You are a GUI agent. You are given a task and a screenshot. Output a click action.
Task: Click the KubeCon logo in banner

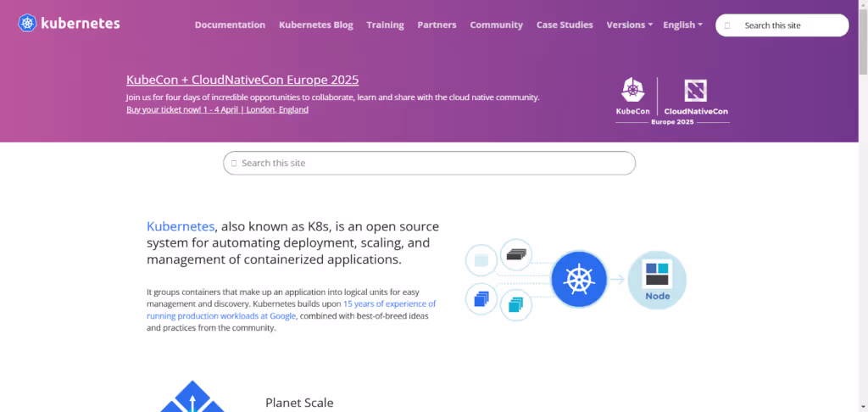point(632,97)
